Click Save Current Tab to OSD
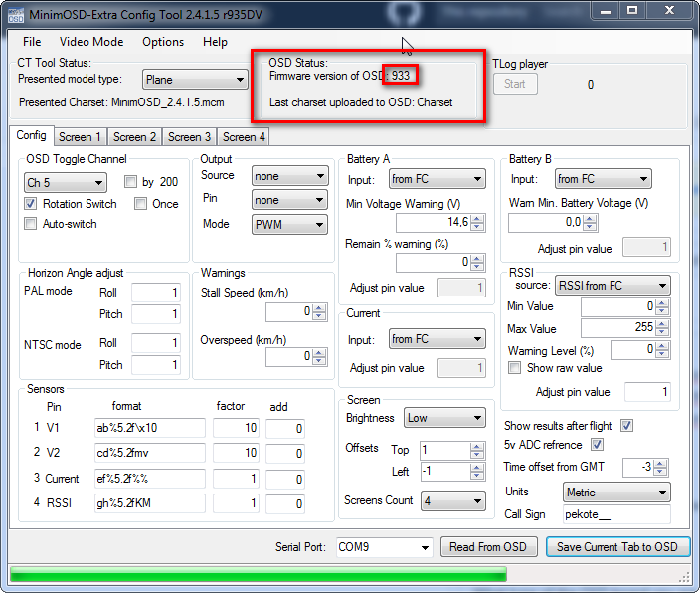This screenshot has width=700, height=593. (x=617, y=547)
